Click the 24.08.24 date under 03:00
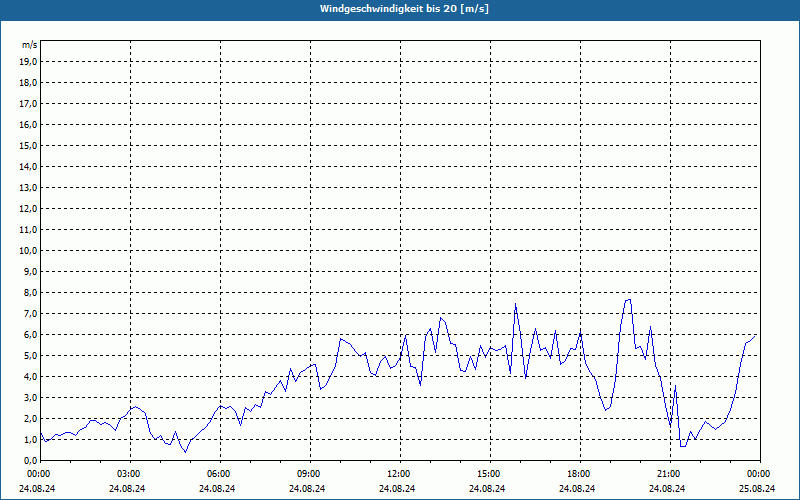800x500 pixels. [127, 488]
